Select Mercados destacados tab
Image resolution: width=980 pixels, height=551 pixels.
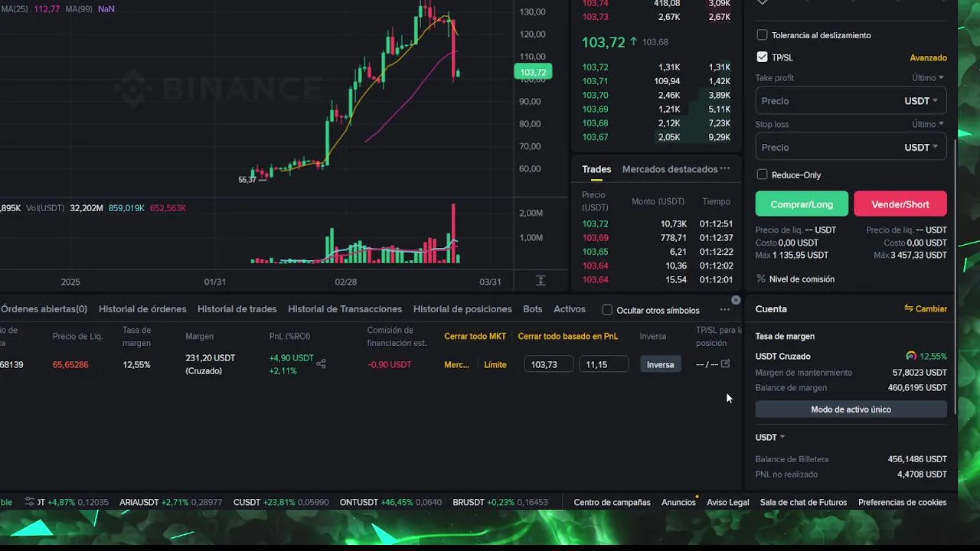(x=670, y=169)
